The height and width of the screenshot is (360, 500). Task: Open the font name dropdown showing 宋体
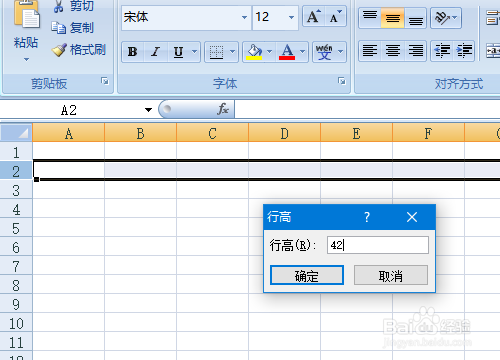coord(244,17)
